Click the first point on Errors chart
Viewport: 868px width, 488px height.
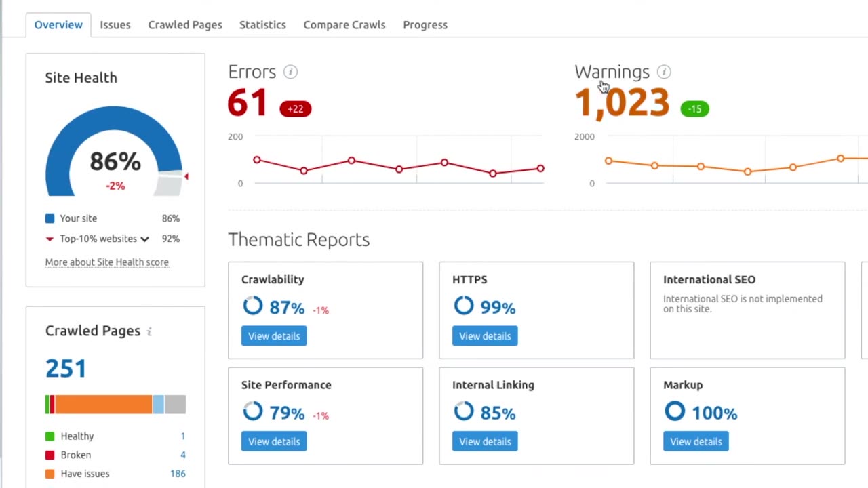[x=257, y=160]
